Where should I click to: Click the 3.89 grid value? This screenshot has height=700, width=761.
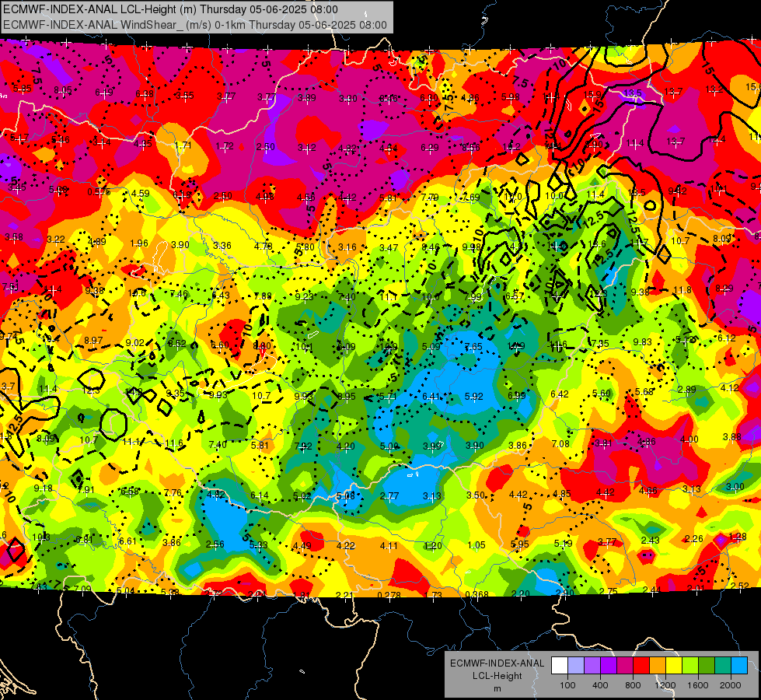coord(307,98)
